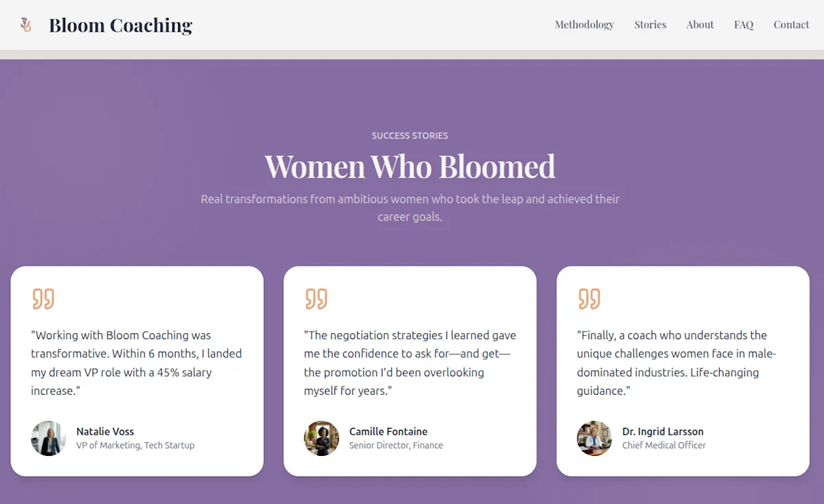Click the Camille Fontaine name text

388,431
